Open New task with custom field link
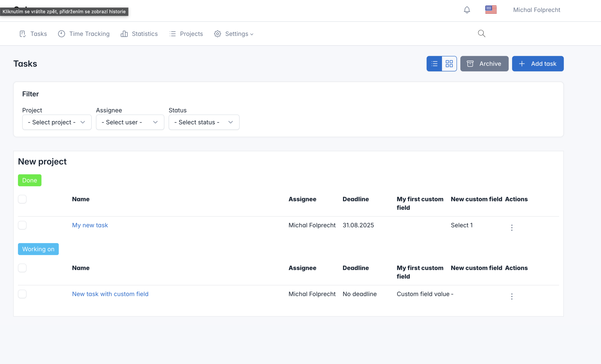This screenshot has width=601, height=364. pyautogui.click(x=110, y=294)
